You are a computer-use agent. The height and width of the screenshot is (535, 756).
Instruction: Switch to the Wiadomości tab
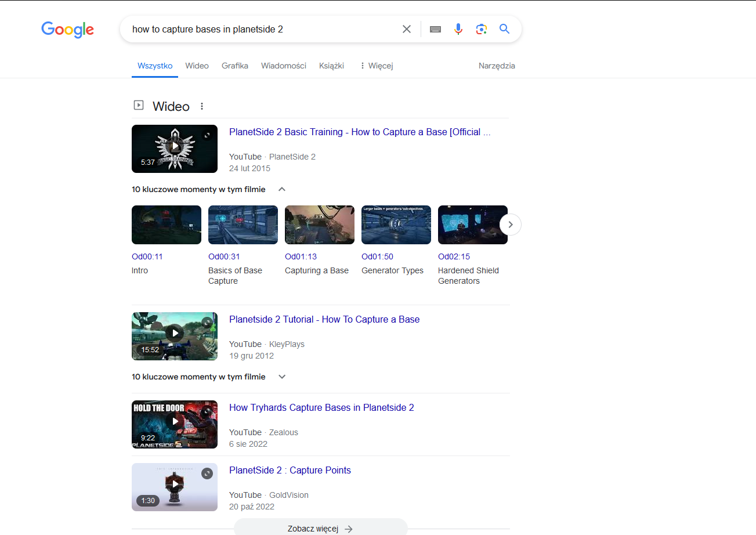coord(284,66)
